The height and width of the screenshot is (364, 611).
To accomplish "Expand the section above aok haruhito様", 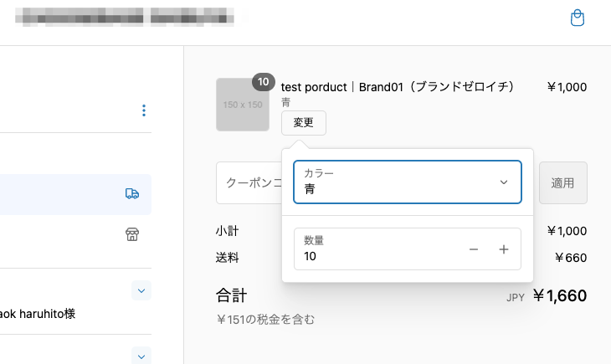I will click(141, 290).
